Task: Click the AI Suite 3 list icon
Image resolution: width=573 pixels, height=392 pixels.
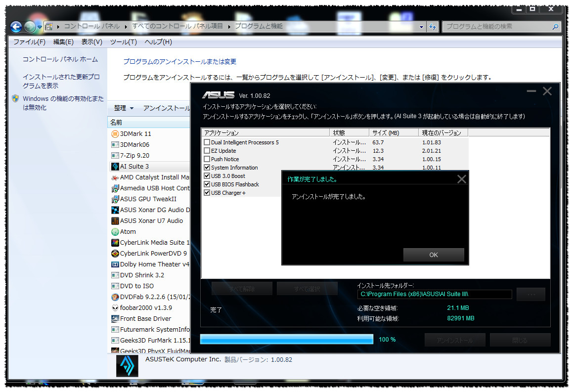Action: (115, 167)
